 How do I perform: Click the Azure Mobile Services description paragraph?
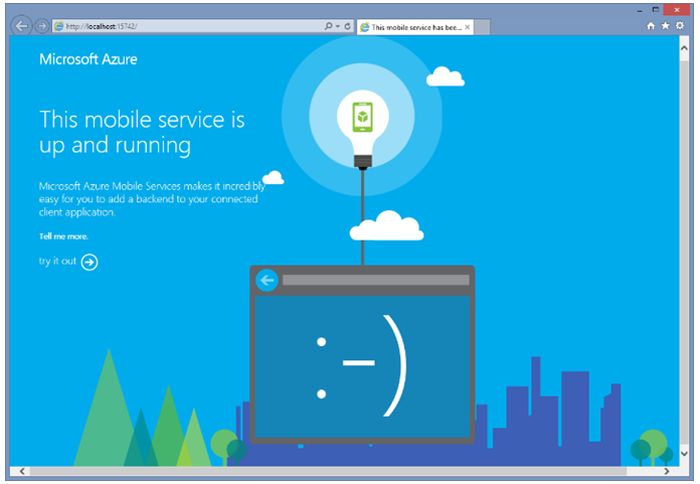pos(152,199)
